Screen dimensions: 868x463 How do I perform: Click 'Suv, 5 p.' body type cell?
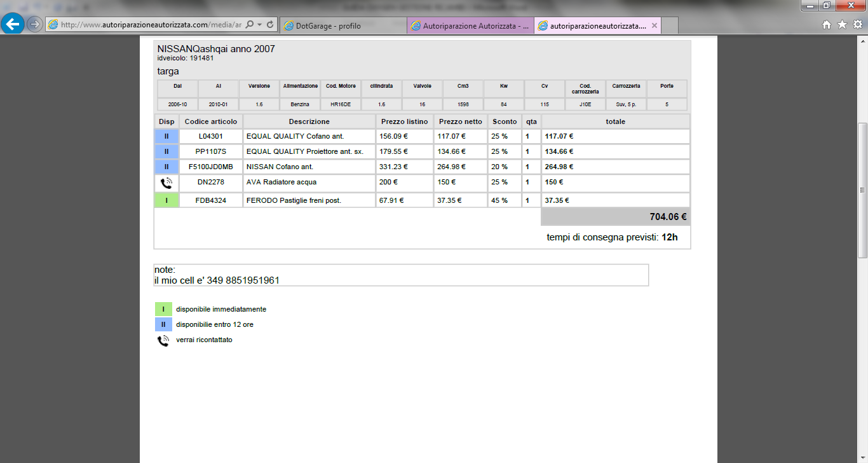click(626, 104)
